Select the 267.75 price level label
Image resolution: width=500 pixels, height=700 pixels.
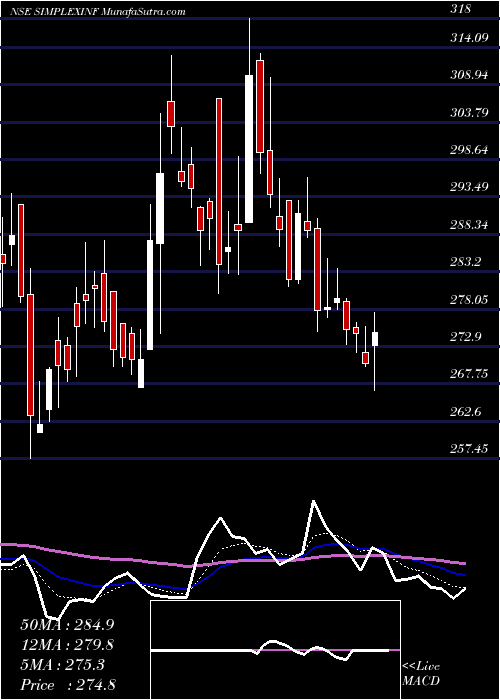[469, 374]
